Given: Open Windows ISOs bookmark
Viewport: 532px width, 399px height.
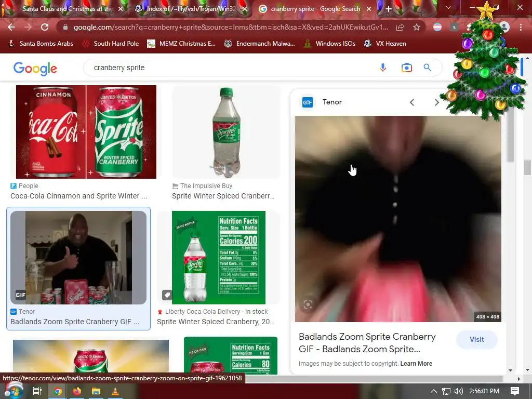Looking at the screenshot, I should 330,44.
